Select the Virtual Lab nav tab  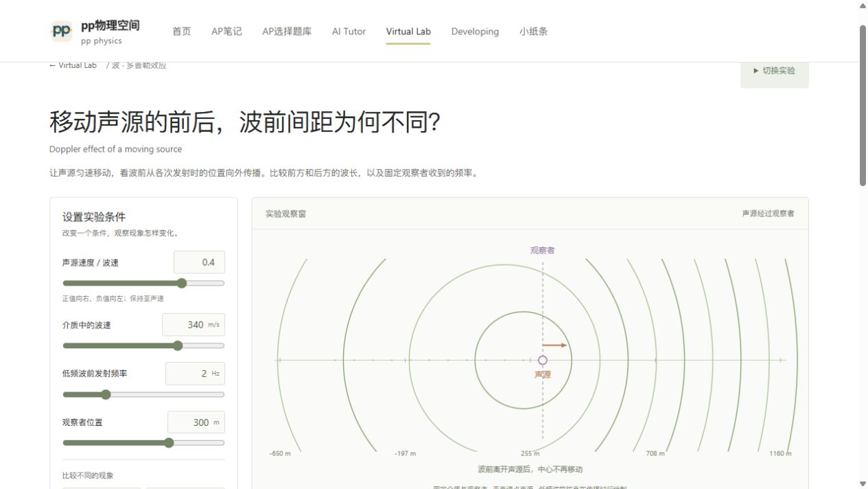[408, 32]
